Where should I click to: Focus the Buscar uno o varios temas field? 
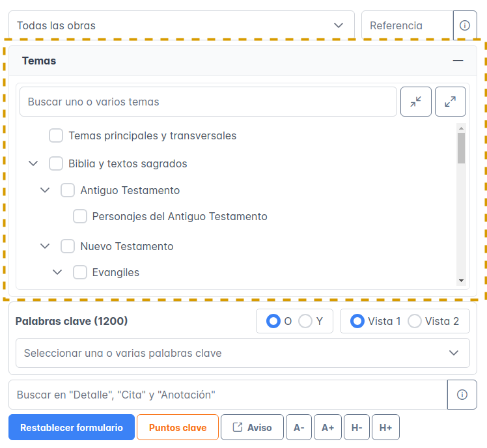click(x=208, y=102)
